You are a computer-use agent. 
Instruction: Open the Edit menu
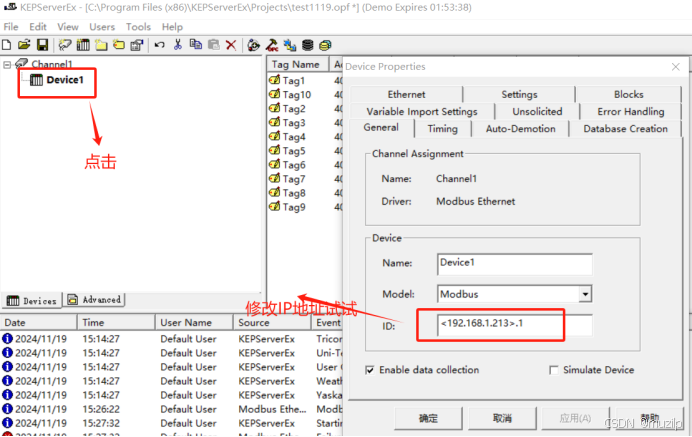[x=38, y=27]
